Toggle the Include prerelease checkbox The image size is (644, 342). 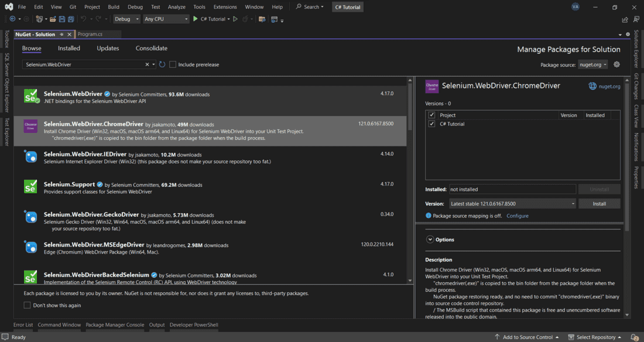173,64
